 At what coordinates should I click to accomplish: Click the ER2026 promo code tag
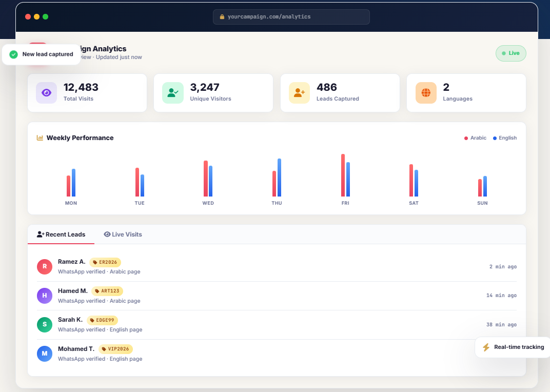105,262
